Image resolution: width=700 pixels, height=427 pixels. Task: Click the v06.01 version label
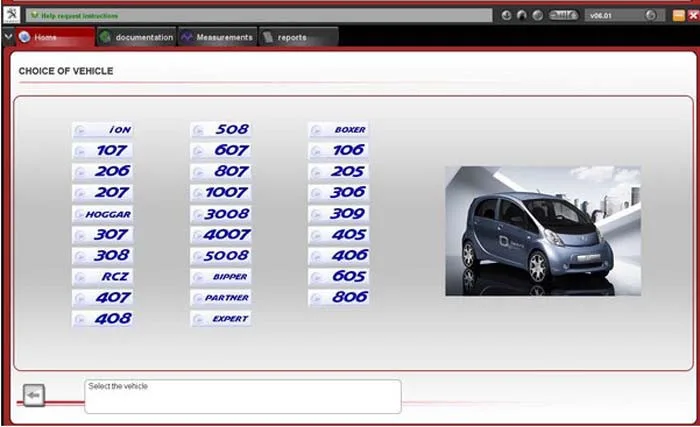click(601, 16)
